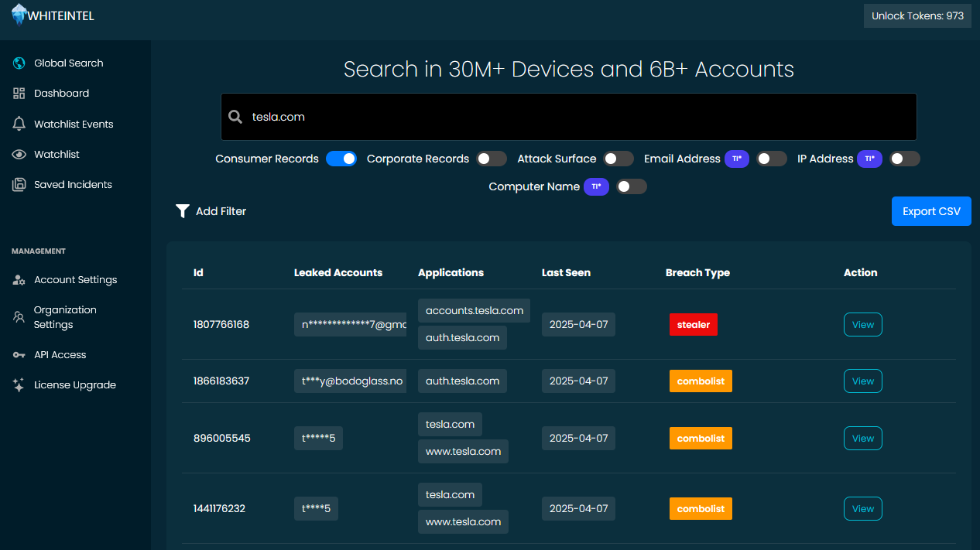The height and width of the screenshot is (550, 980).
Task: Click the accounts.tesla.com application chip
Action: (x=475, y=311)
